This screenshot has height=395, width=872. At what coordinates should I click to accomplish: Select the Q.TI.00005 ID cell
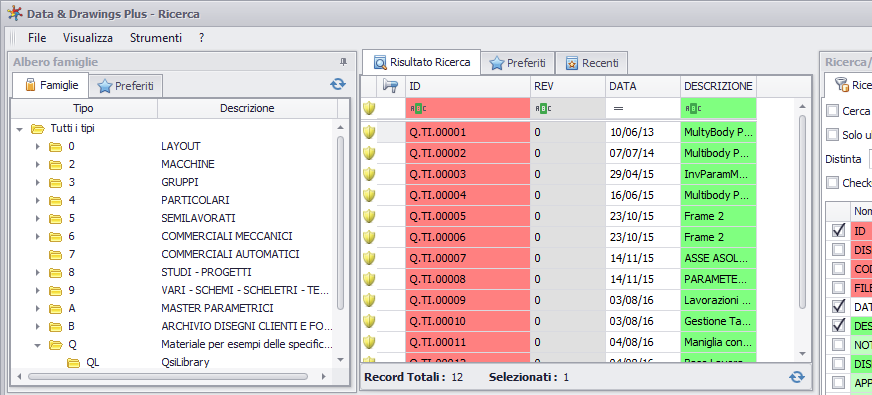point(468,216)
